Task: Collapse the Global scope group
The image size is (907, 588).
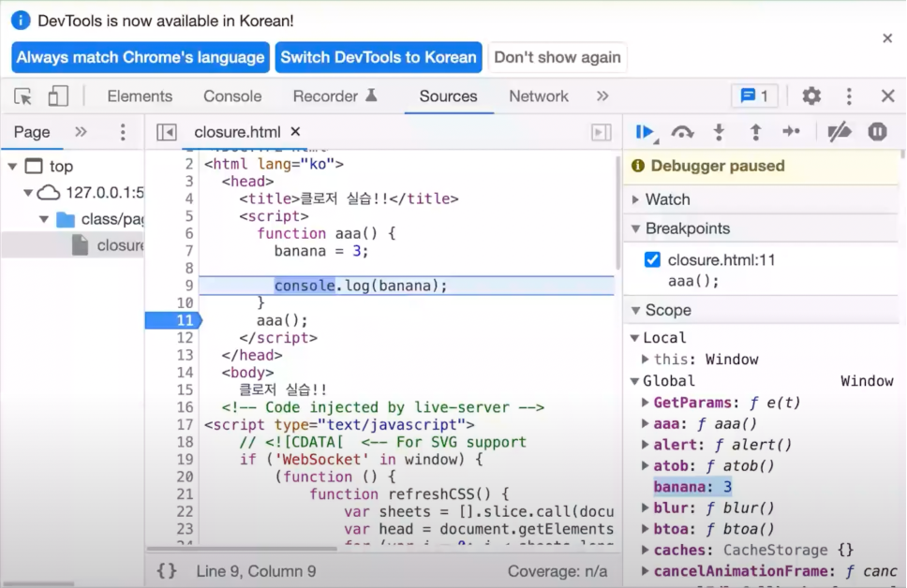Action: pos(634,381)
